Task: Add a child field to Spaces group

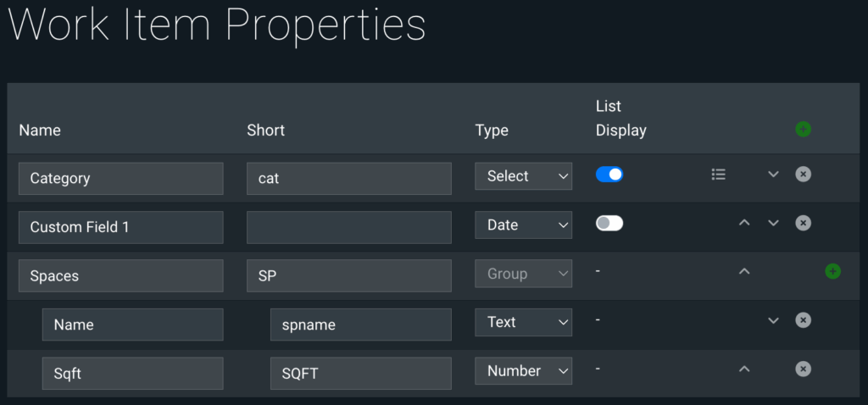Action: coord(832,271)
